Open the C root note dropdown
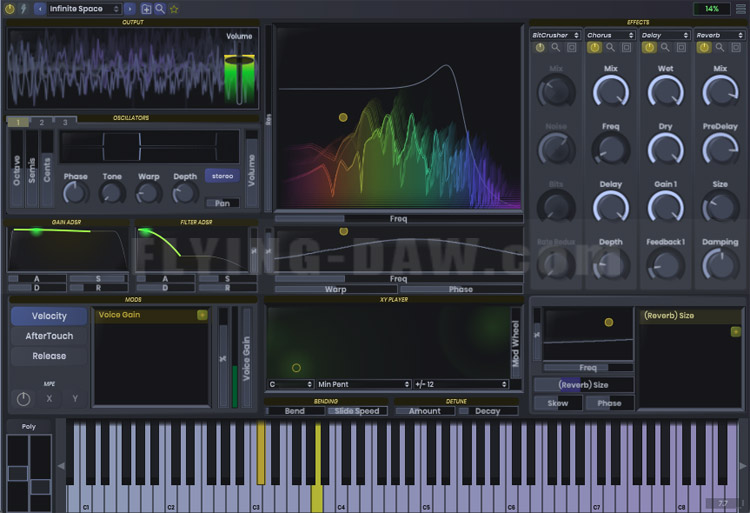This screenshot has height=513, width=750. 290,384
